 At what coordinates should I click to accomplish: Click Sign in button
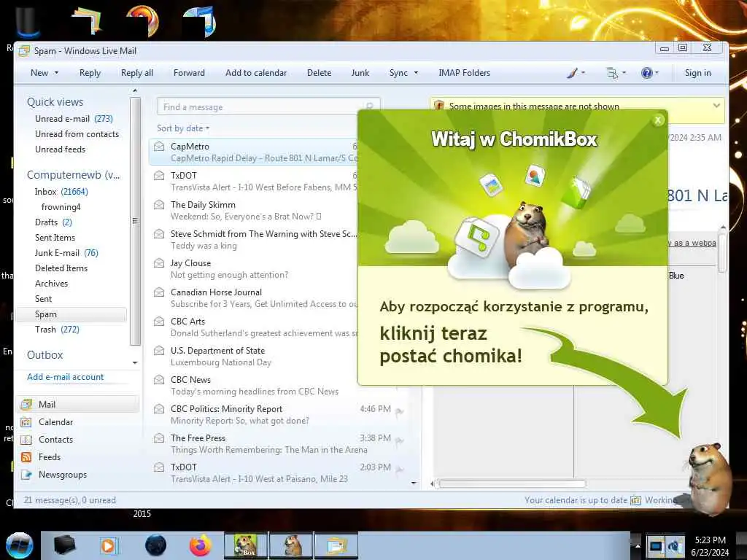[x=698, y=73]
